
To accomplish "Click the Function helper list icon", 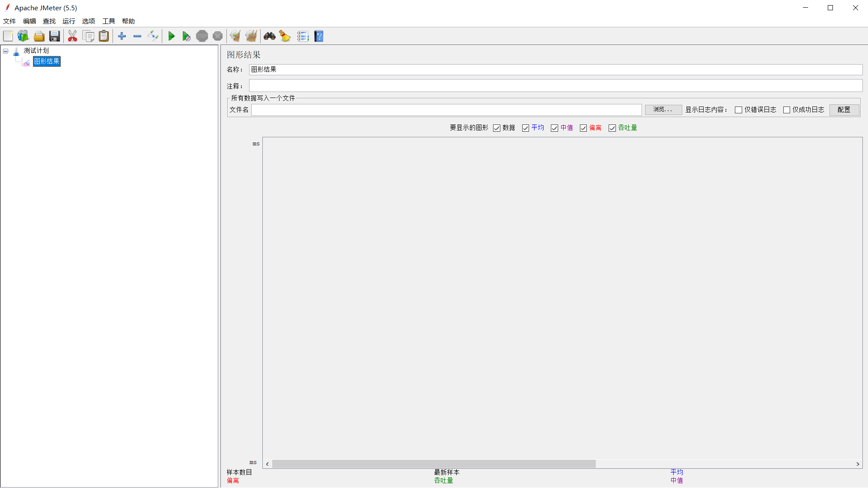I will pyautogui.click(x=303, y=36).
